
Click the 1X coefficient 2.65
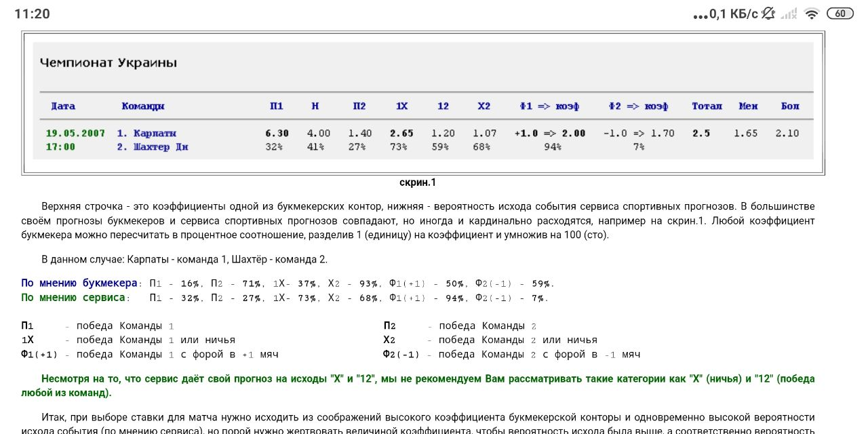click(x=401, y=133)
